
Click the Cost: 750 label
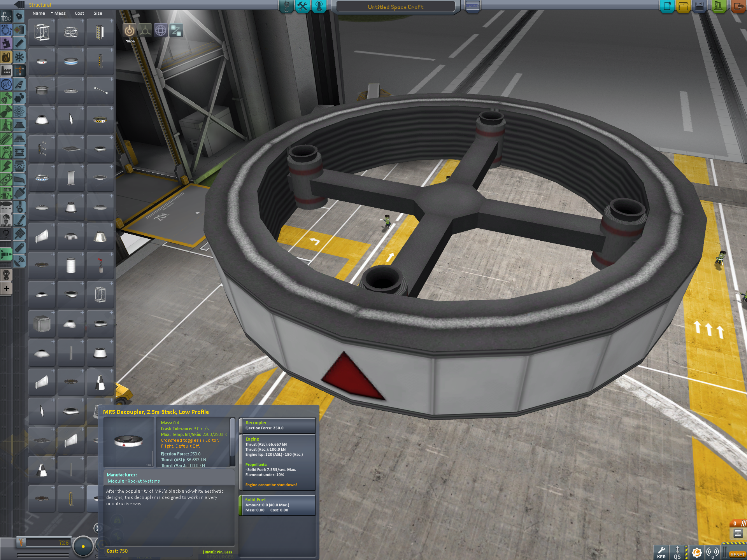point(117,551)
